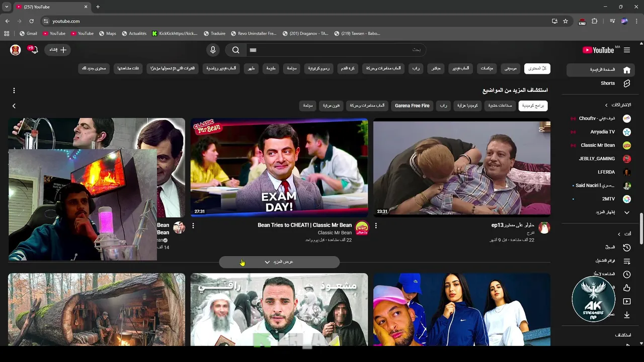The image size is (644, 362).
Task: Open Classic Mr Bean channel name link
Action: pyautogui.click(x=335, y=233)
